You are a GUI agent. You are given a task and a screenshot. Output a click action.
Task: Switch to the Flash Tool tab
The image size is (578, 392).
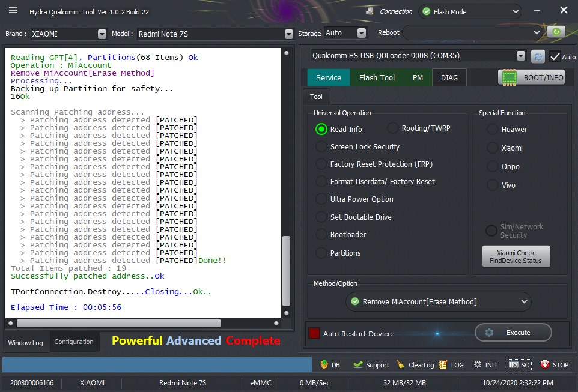tap(377, 77)
